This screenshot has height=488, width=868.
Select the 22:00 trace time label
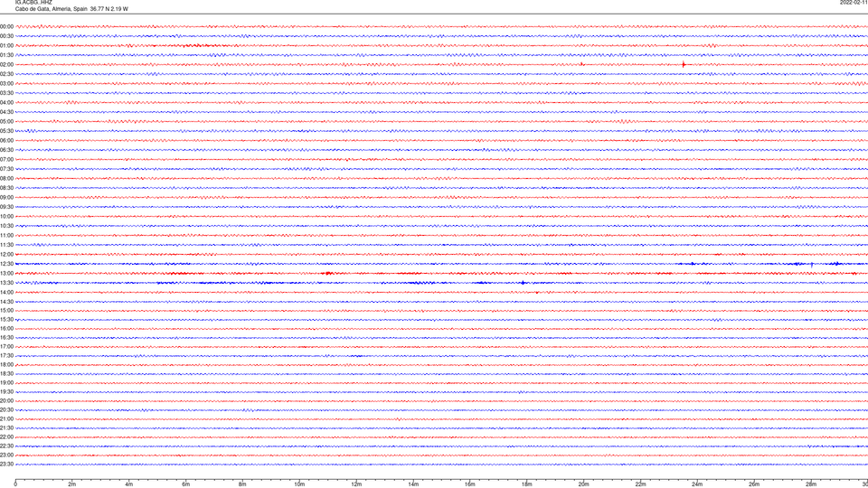pos(6,437)
